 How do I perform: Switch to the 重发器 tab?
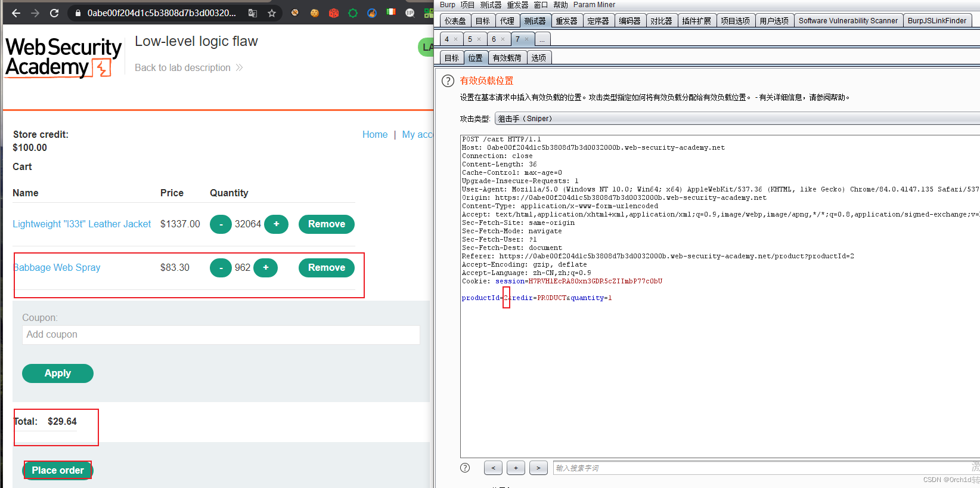[x=566, y=21]
